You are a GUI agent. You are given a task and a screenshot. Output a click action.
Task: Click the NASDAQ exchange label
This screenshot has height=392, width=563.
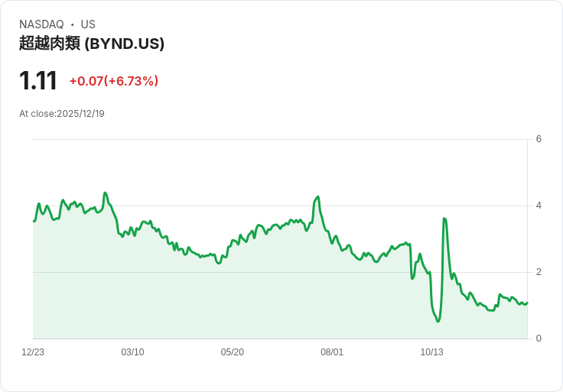coord(41,24)
